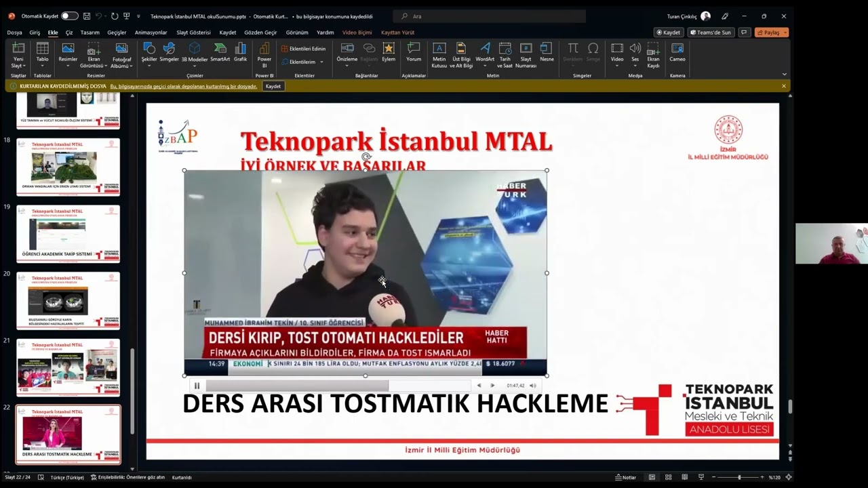The image size is (868, 488).
Task: Mute the video using the speaker icon
Action: tap(533, 386)
